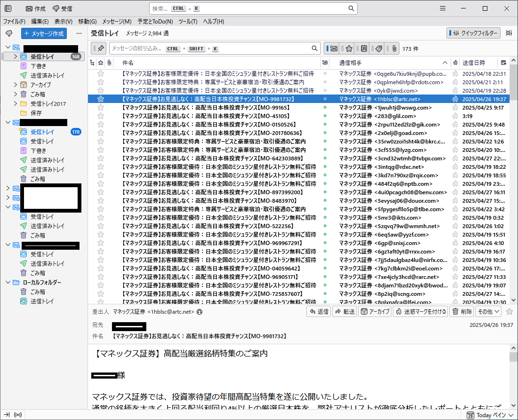Toggle the attachment quick filter
The image size is (518, 420).
[x=393, y=48]
